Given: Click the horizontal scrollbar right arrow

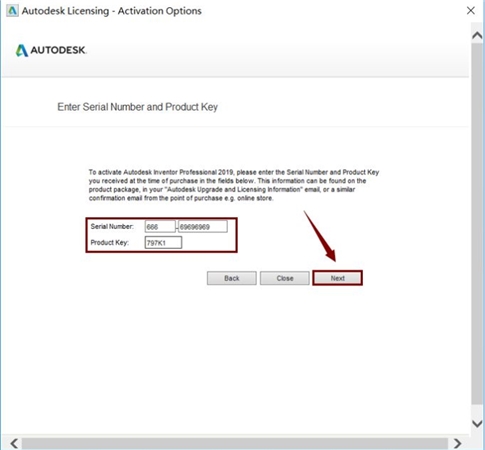Looking at the screenshot, I should coord(458,443).
